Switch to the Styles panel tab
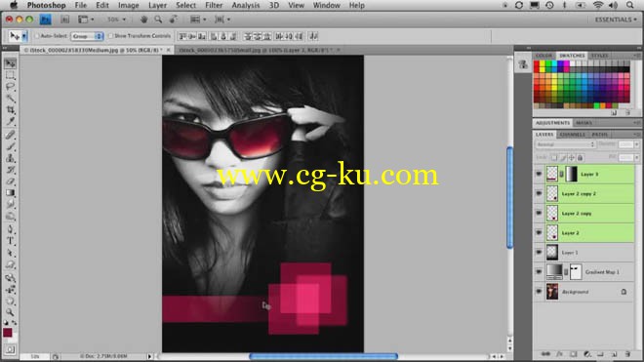Viewport: 644px width, 362px height. click(x=599, y=56)
